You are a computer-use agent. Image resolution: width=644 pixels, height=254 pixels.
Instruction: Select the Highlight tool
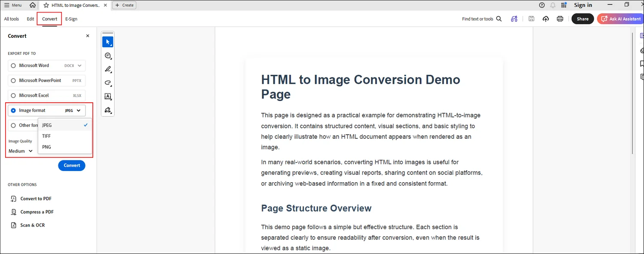coord(108,69)
